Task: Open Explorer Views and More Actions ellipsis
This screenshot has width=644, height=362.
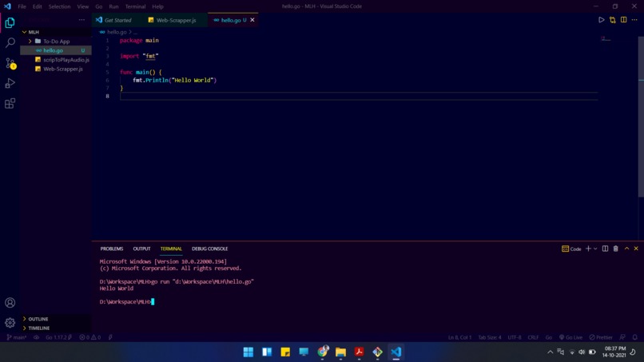Action: pos(81,20)
